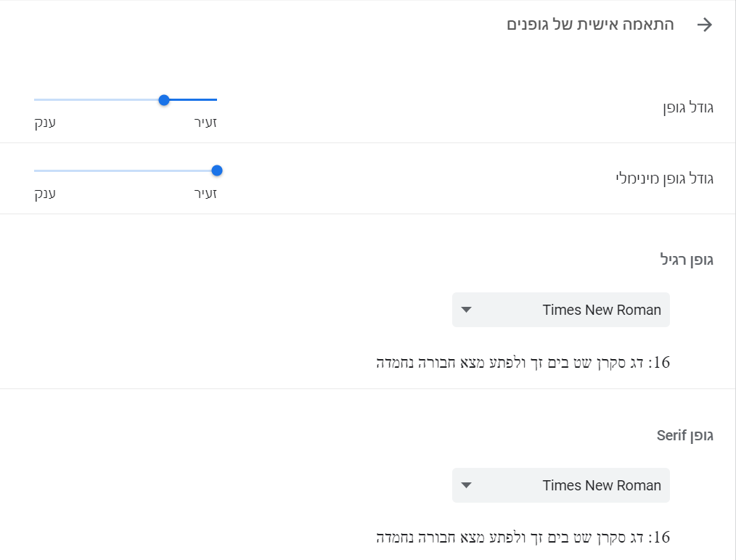Click the גופן Serif section heading
The width and height of the screenshot is (736, 560).
(685, 435)
